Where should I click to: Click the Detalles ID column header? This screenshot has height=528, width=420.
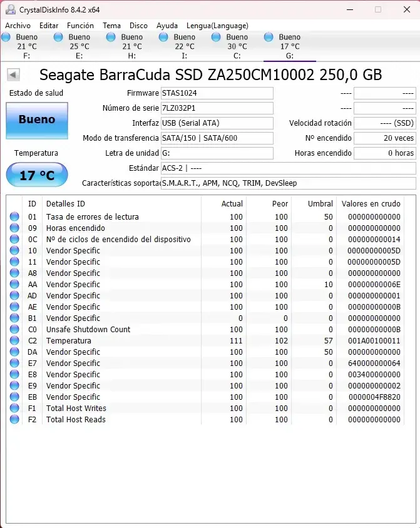pos(121,204)
